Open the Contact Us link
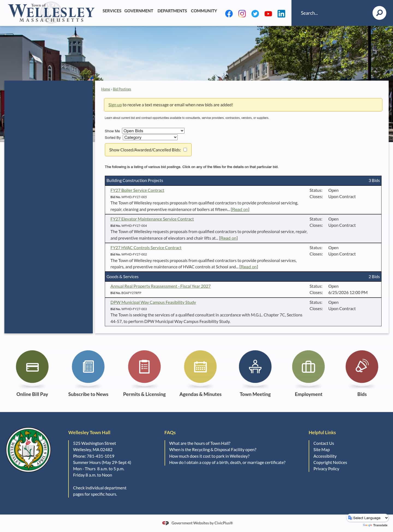 point(324,443)
